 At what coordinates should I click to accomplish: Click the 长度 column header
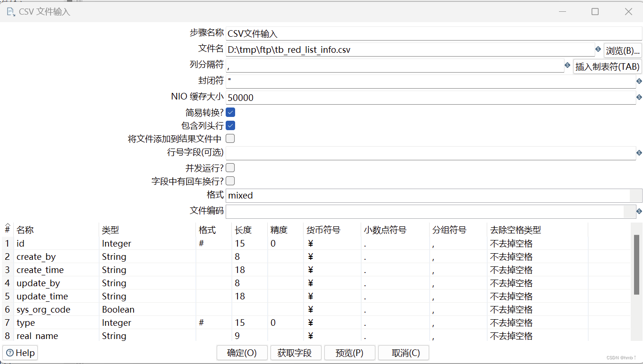(x=250, y=230)
